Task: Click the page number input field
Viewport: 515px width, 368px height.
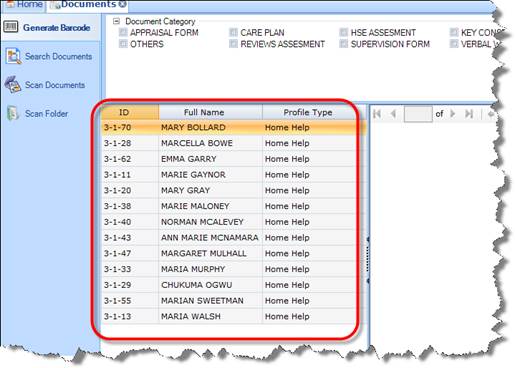Action: pyautogui.click(x=418, y=114)
